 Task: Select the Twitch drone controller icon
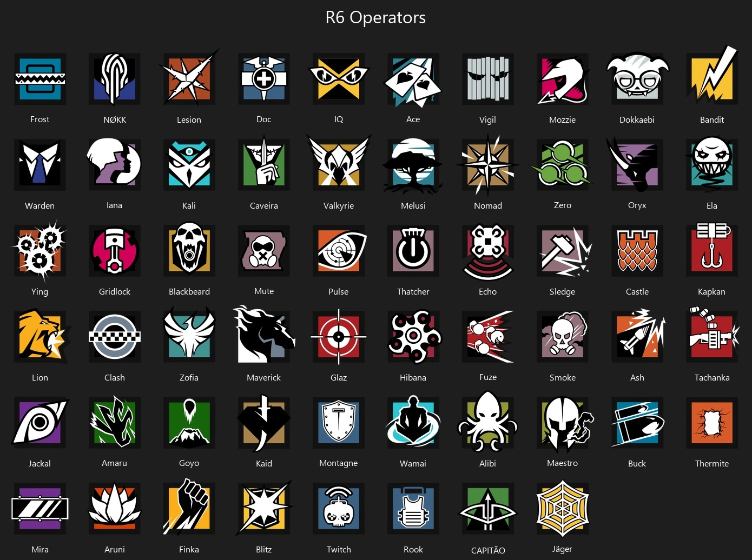[339, 509]
